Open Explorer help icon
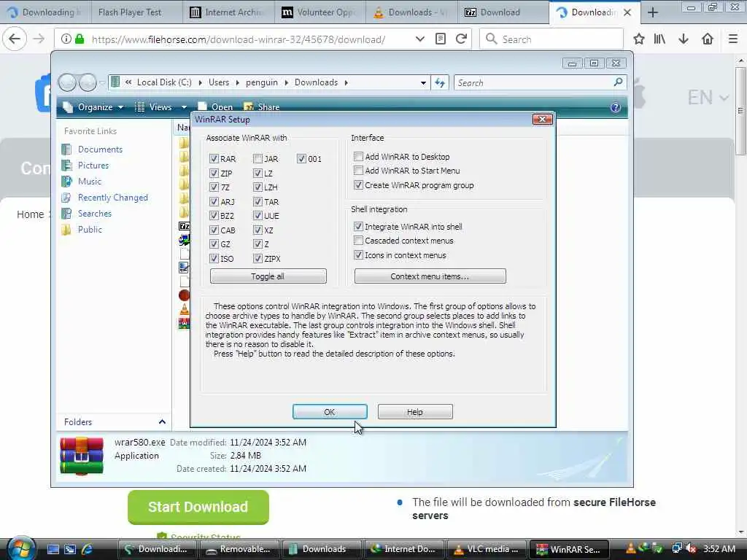The width and height of the screenshot is (747, 560). click(x=616, y=107)
